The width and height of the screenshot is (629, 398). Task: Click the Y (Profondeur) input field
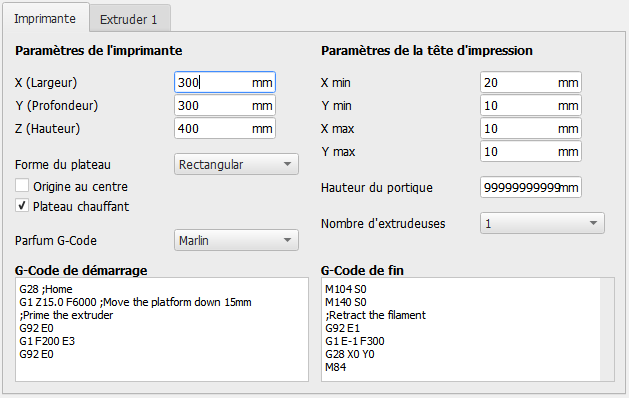click(225, 106)
